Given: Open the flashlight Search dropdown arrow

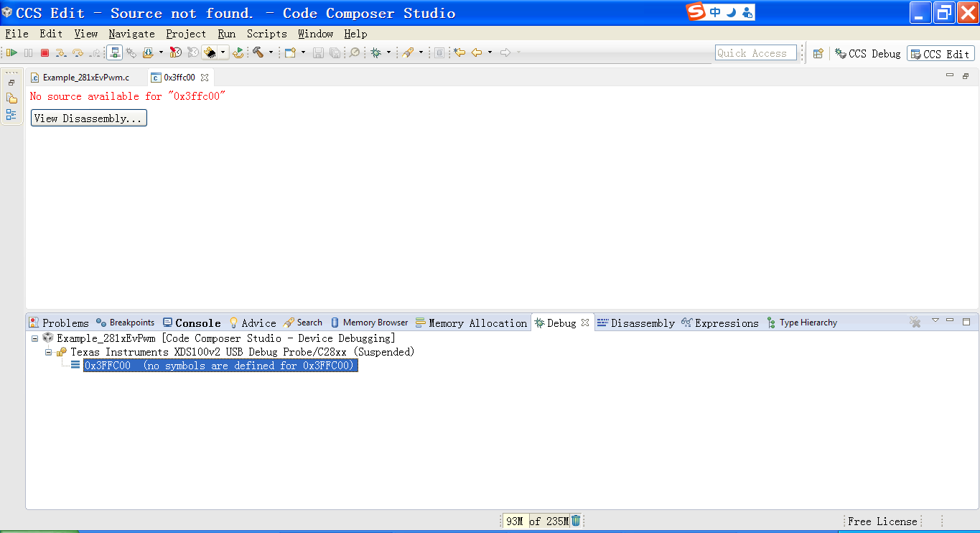Looking at the screenshot, I should coord(421,52).
